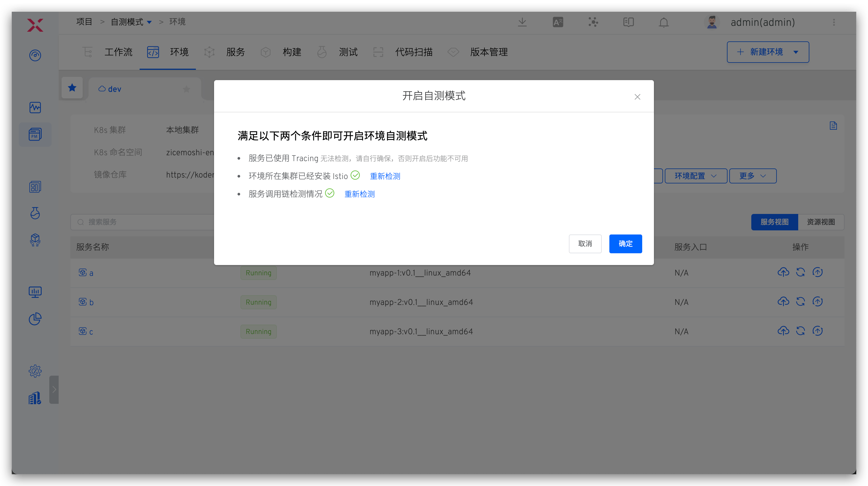Expand the 环境配置 dropdown
The image size is (868, 486).
[696, 176]
